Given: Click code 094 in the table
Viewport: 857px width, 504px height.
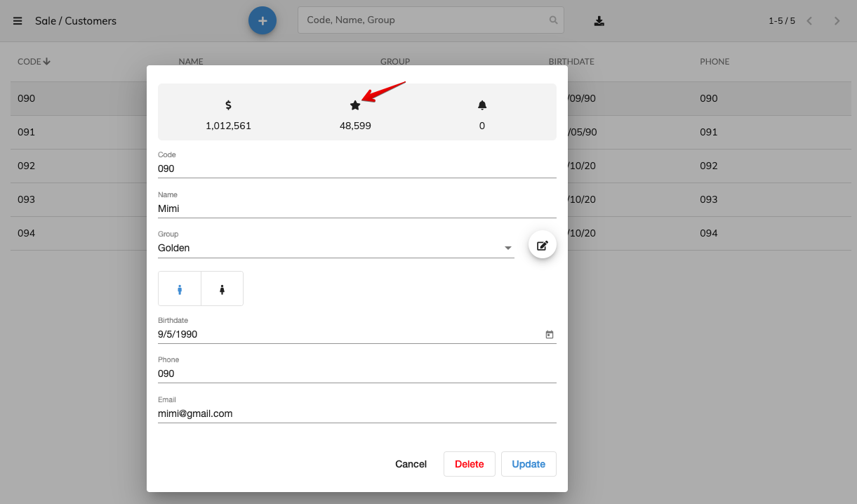Looking at the screenshot, I should pos(26,233).
